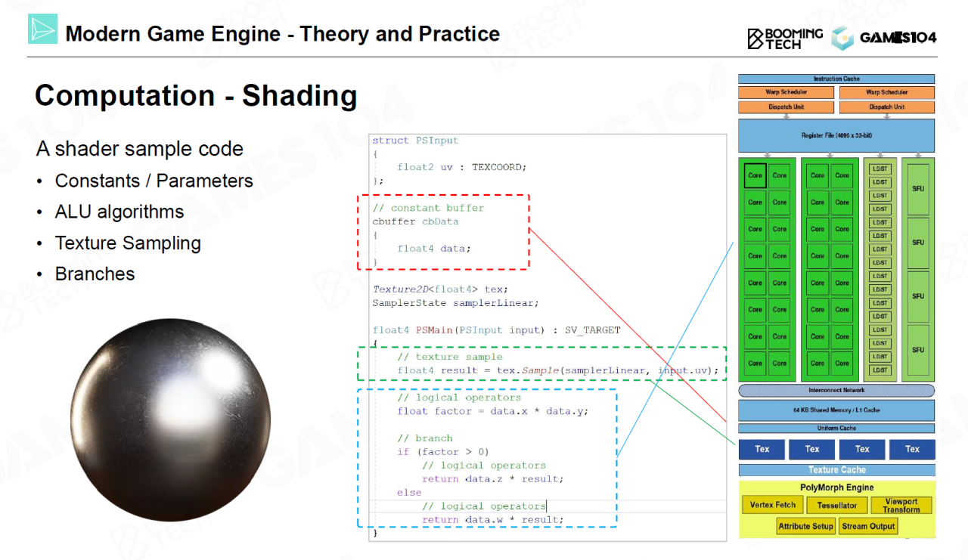The height and width of the screenshot is (560, 968).
Task: Click the rightmost Tex unit
Action: tap(912, 449)
